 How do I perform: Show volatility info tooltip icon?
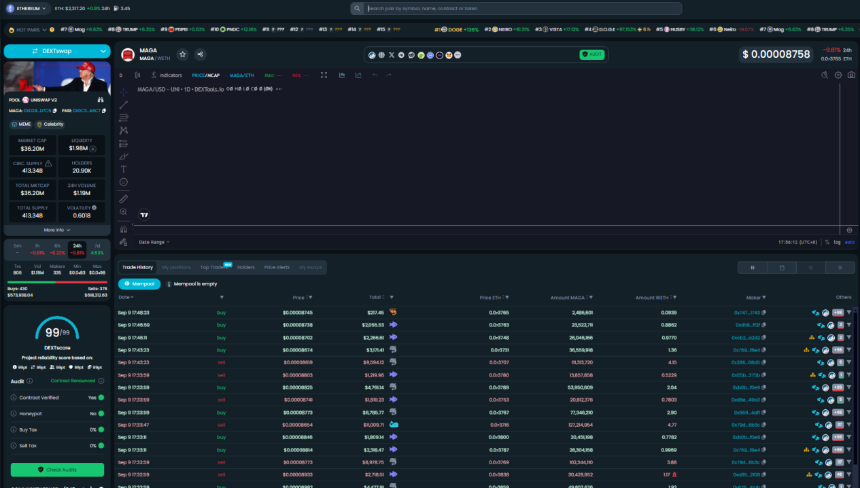pyautogui.click(x=94, y=208)
